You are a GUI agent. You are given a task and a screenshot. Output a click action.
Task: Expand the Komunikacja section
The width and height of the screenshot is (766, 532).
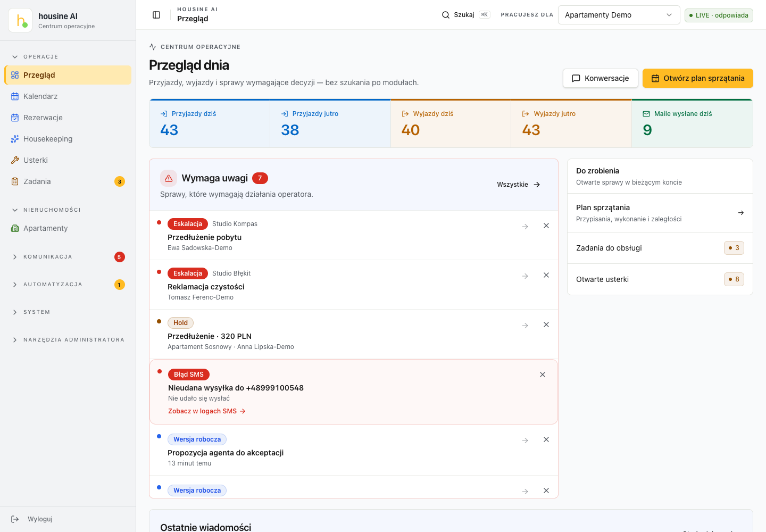coord(68,257)
